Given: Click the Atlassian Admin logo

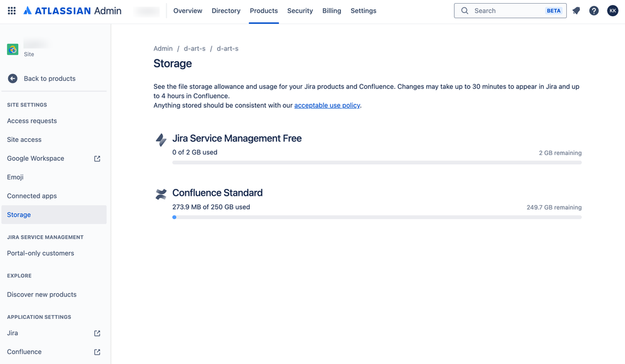Looking at the screenshot, I should 72,11.
